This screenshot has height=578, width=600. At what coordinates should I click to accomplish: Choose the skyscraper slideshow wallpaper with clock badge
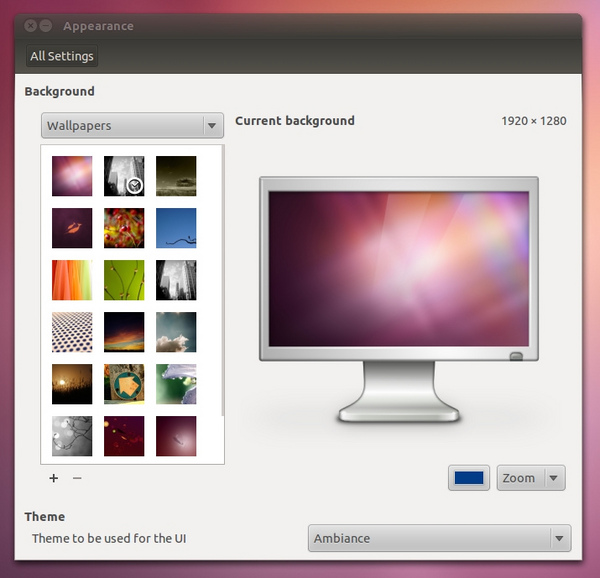pos(124,176)
